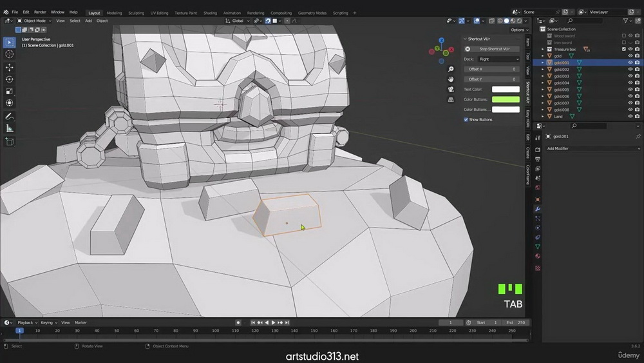The height and width of the screenshot is (363, 644).
Task: Open the File menu
Action: [15, 12]
